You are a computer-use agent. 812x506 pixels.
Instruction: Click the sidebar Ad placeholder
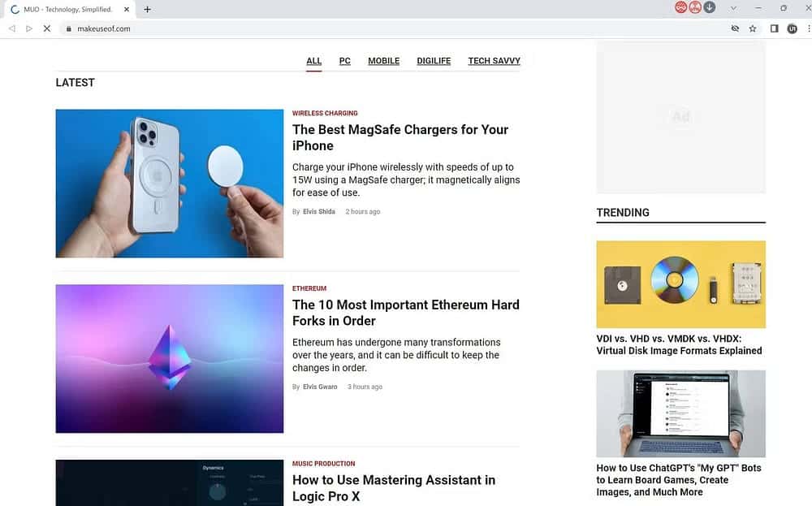click(680, 117)
